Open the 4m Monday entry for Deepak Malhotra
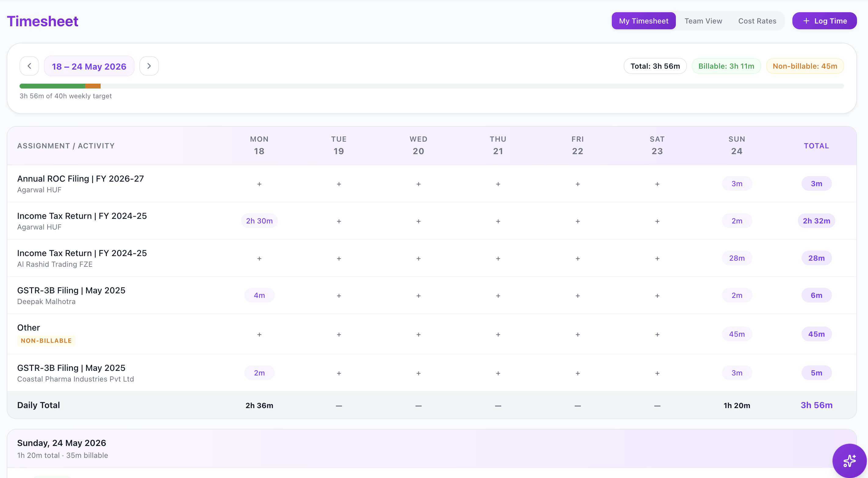This screenshot has width=868, height=478. tap(259, 295)
